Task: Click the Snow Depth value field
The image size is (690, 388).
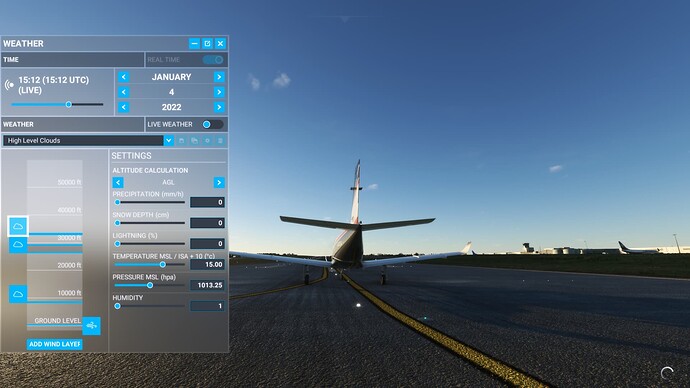Action: pyautogui.click(x=207, y=223)
